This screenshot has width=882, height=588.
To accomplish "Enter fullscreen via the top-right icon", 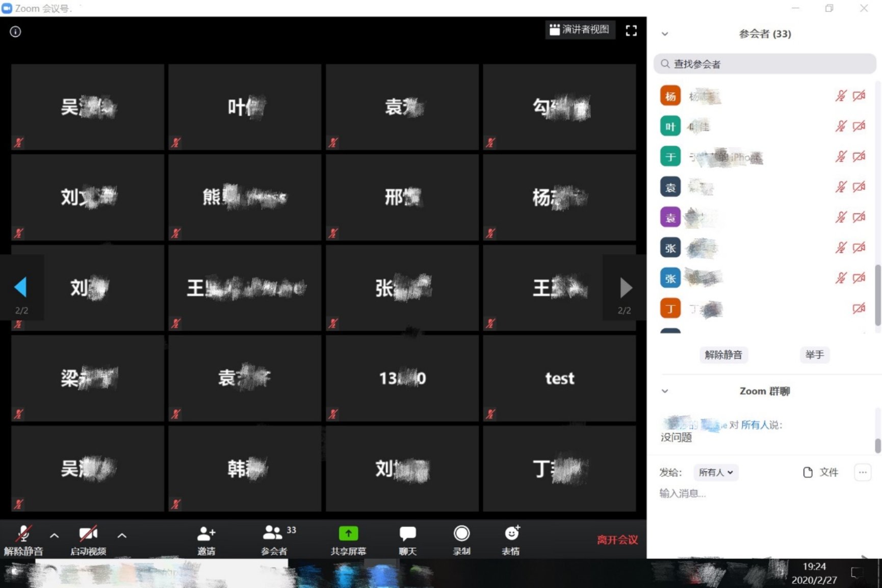I will click(631, 31).
